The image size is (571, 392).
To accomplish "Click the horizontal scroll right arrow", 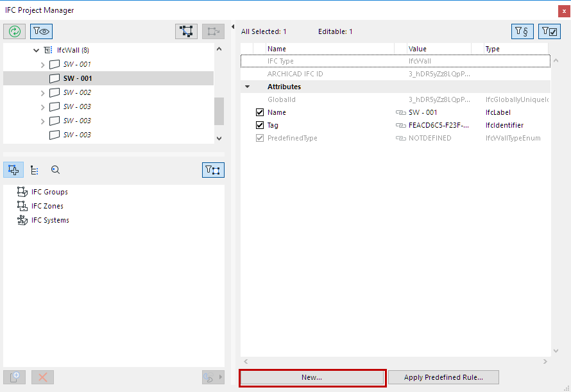I will (545, 361).
